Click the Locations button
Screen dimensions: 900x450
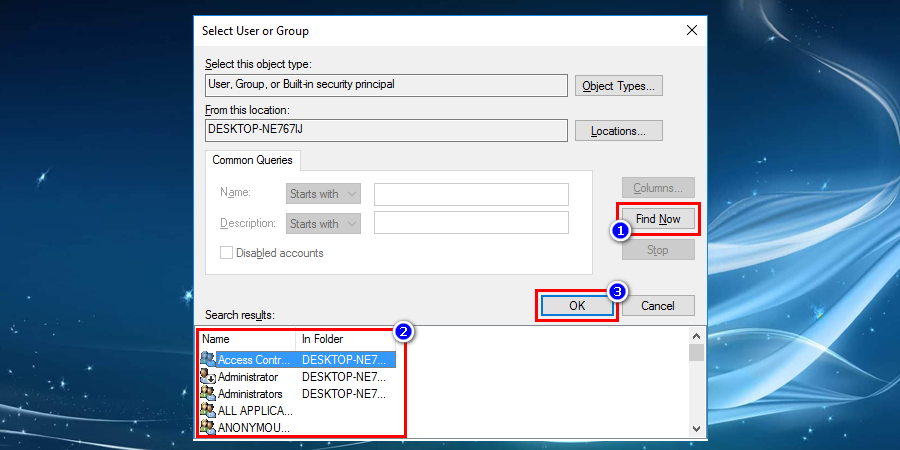(x=619, y=131)
